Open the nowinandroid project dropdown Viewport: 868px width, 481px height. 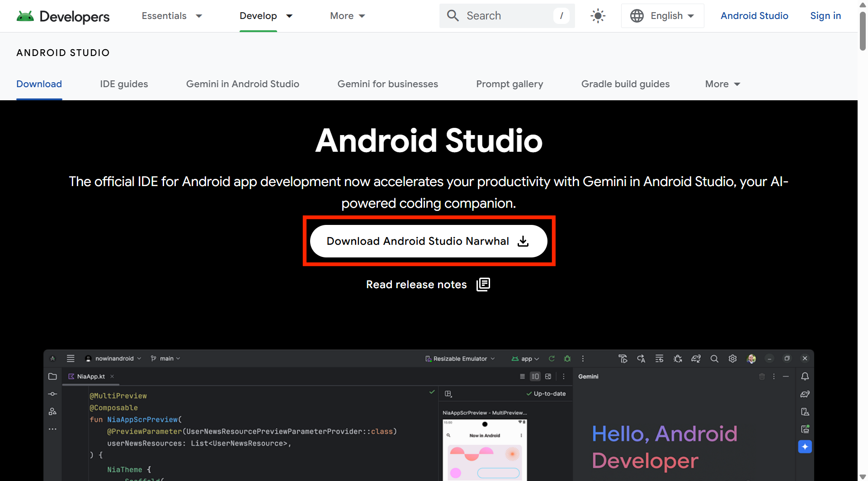pyautogui.click(x=114, y=359)
